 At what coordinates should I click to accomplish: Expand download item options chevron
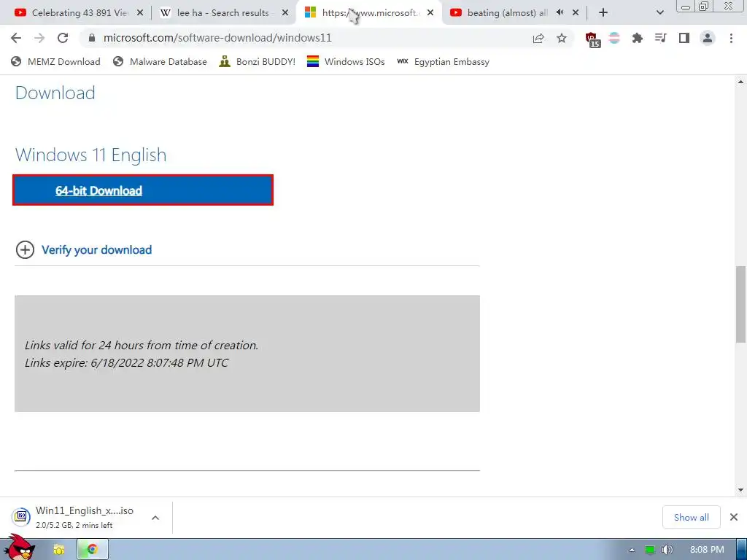pos(155,518)
